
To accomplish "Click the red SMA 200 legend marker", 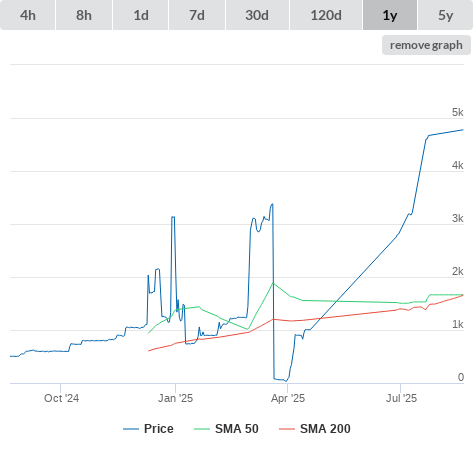I will click(x=287, y=429).
